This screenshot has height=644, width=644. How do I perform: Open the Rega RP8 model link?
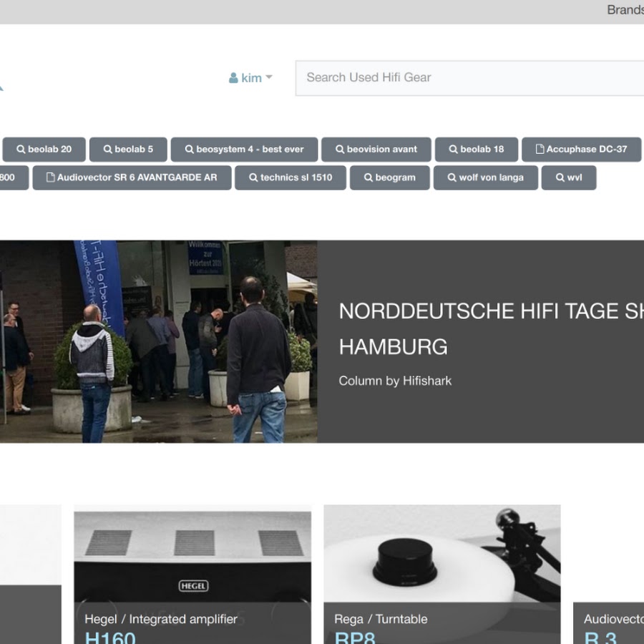click(x=355, y=637)
